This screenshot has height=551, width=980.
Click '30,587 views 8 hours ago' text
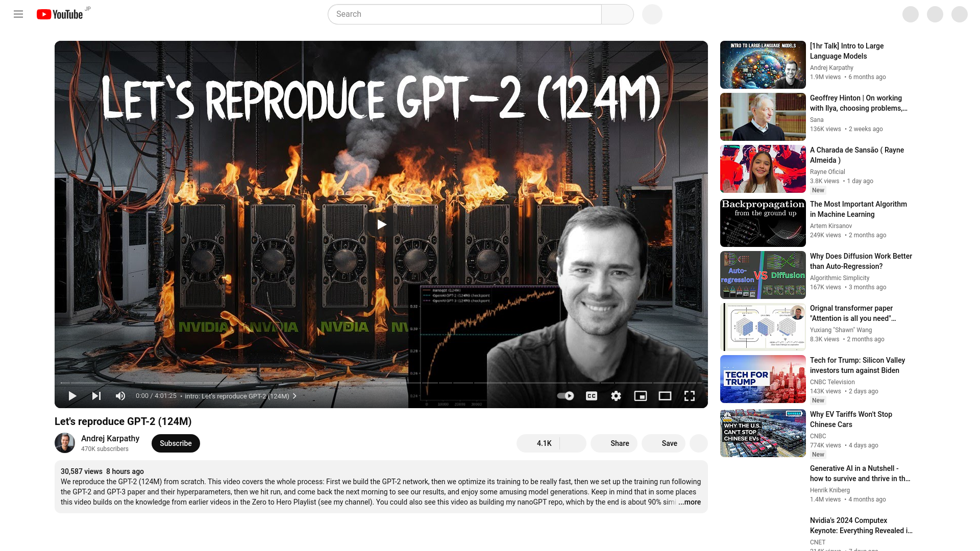pyautogui.click(x=102, y=471)
